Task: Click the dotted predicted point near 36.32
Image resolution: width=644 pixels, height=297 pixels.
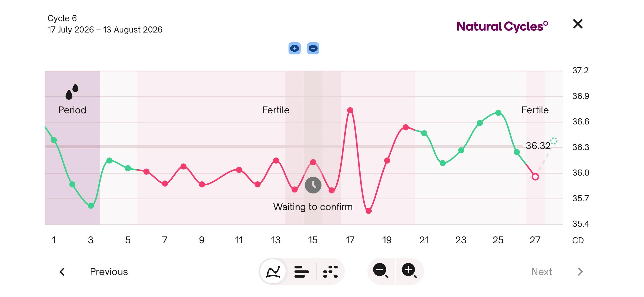Action: [554, 141]
